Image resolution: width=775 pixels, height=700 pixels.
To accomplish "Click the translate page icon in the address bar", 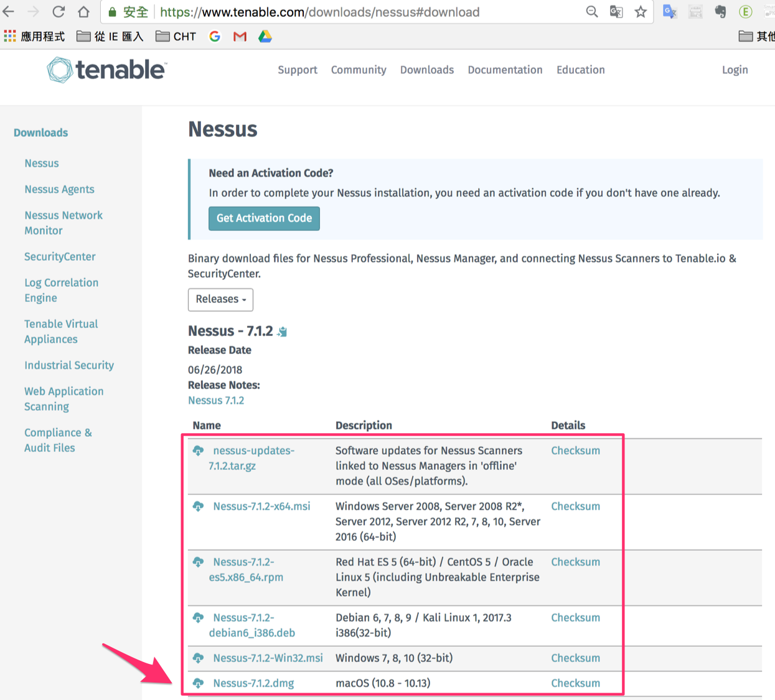I will 616,12.
